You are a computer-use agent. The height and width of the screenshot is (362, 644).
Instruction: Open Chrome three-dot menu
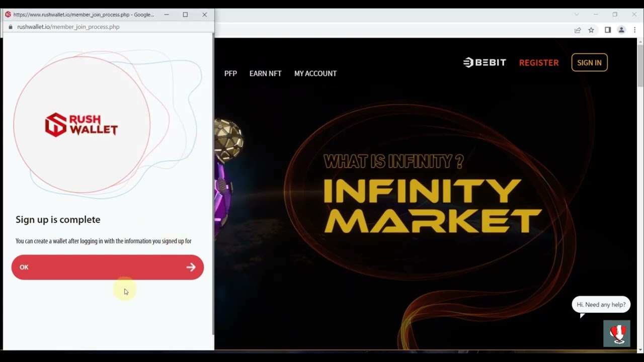634,30
